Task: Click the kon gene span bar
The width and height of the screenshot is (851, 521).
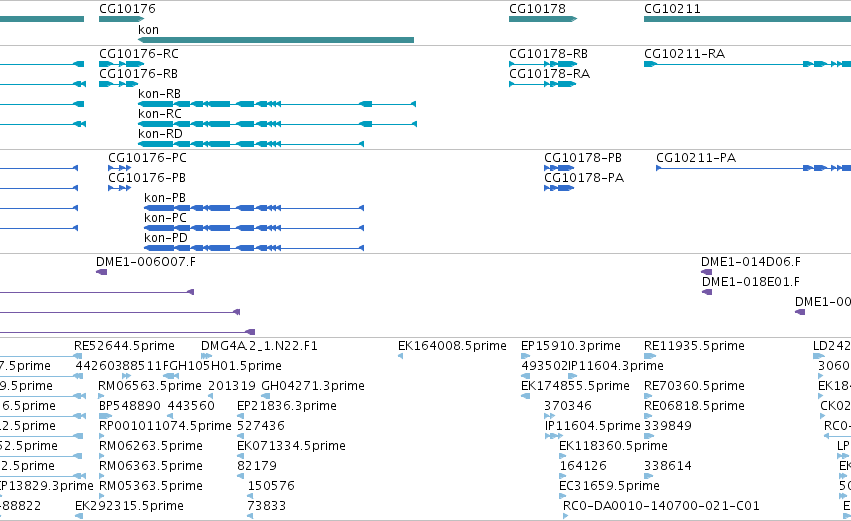Action: point(276,40)
